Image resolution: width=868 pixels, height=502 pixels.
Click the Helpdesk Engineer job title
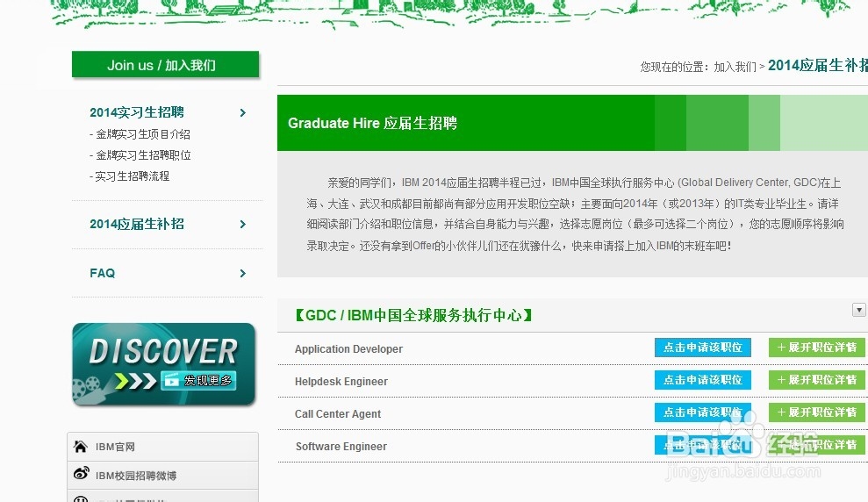pyautogui.click(x=341, y=382)
